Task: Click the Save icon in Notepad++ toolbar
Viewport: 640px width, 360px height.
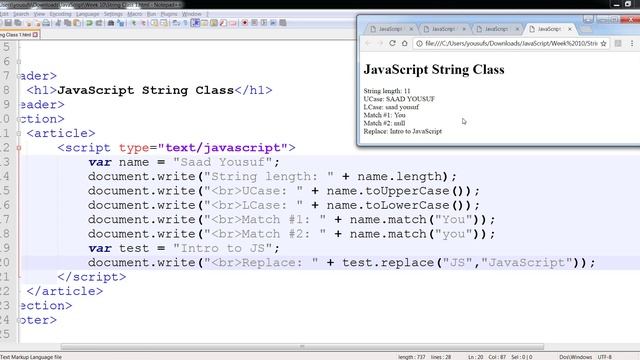Action: click(9, 23)
